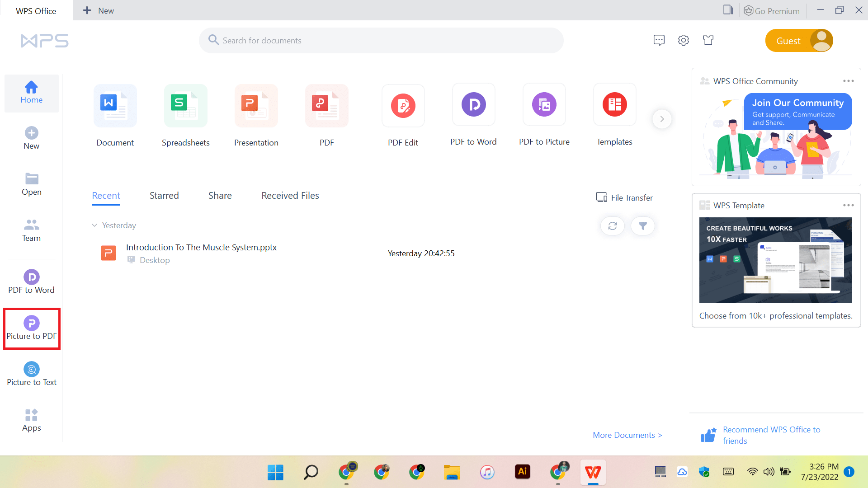Open File Transfer
The height and width of the screenshot is (488, 868).
(x=624, y=197)
